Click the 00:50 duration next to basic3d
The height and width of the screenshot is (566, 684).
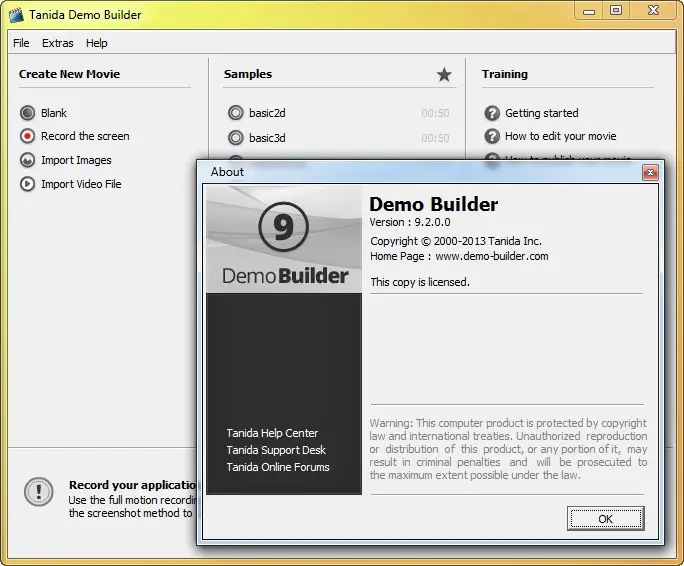[435, 138]
